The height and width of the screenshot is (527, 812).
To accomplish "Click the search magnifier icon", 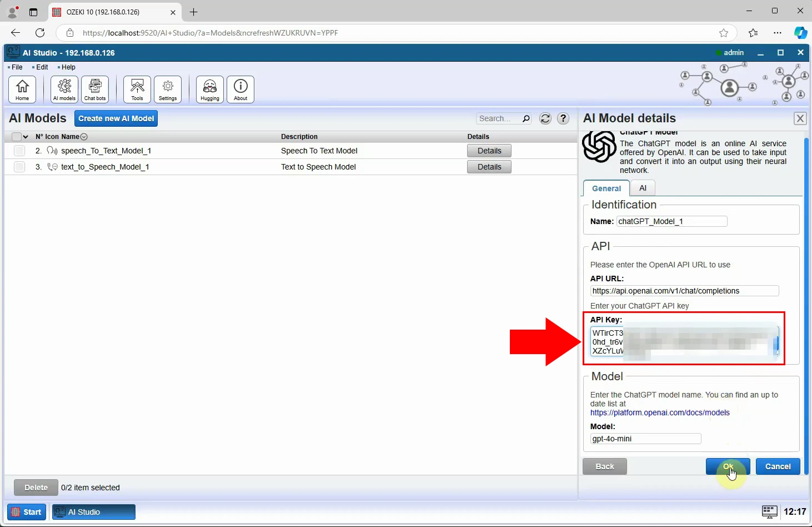I will [526, 118].
